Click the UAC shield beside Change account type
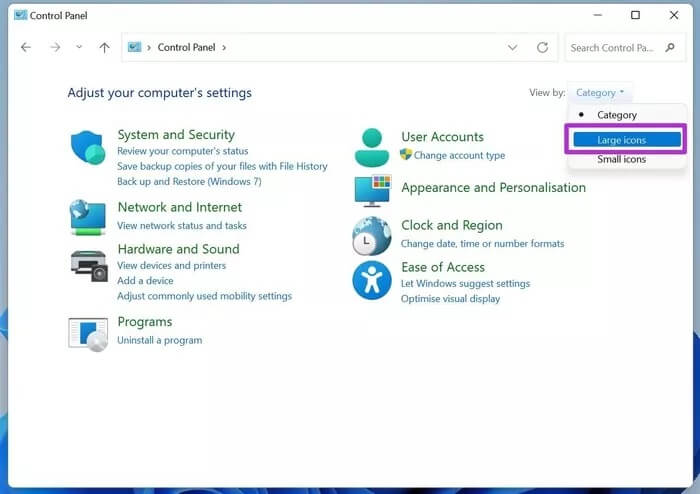Screen dimensions: 700x494 (x=405, y=154)
